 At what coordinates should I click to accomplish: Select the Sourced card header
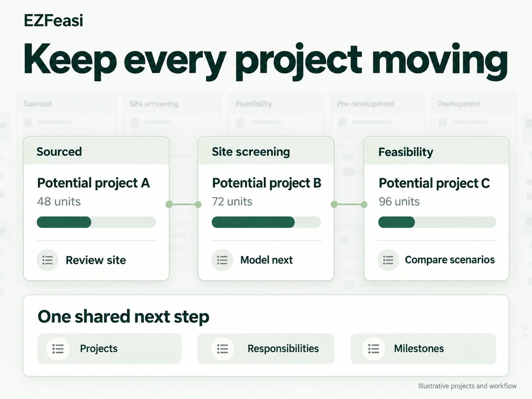click(96, 151)
